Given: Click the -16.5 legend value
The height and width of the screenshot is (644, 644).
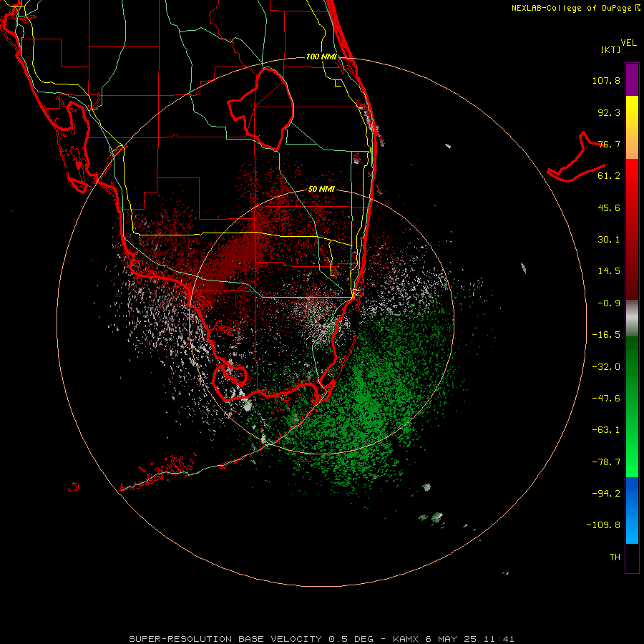Looking at the screenshot, I should click(x=606, y=335).
